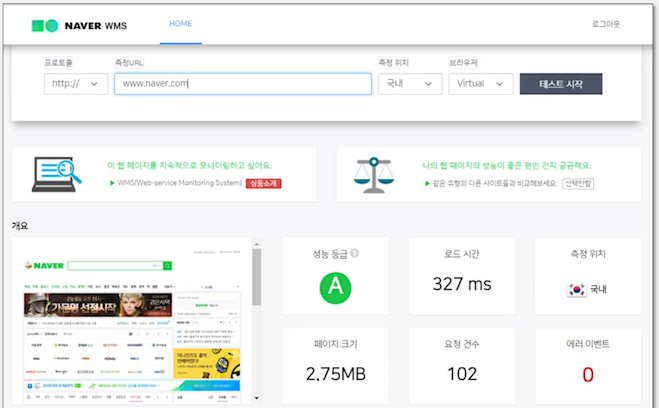Click the red 0 error event value
This screenshot has height=408, width=659.
pyautogui.click(x=588, y=374)
